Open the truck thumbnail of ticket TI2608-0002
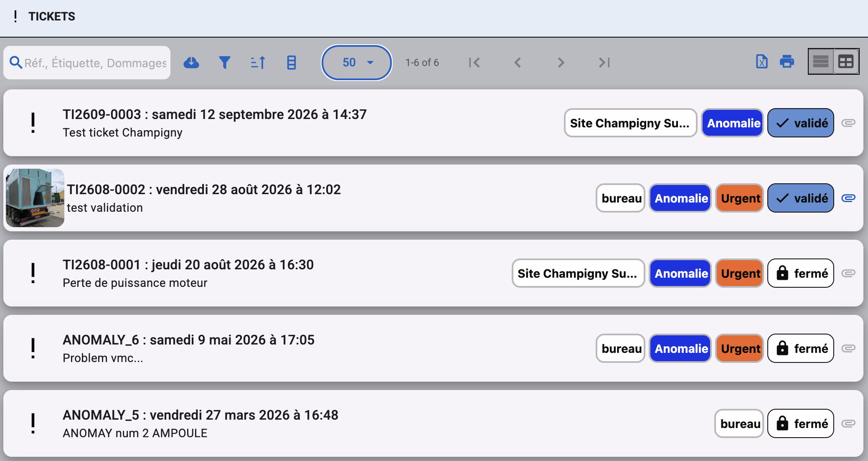Viewport: 868px width, 461px height. coord(35,198)
